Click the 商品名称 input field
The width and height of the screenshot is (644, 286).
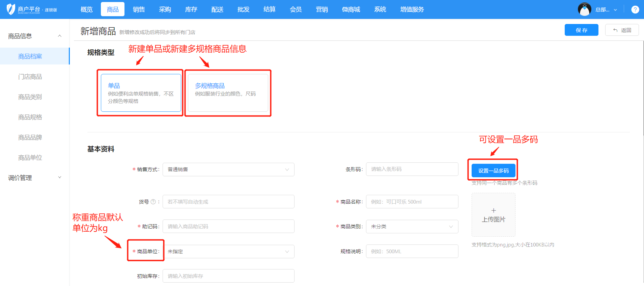pyautogui.click(x=412, y=202)
